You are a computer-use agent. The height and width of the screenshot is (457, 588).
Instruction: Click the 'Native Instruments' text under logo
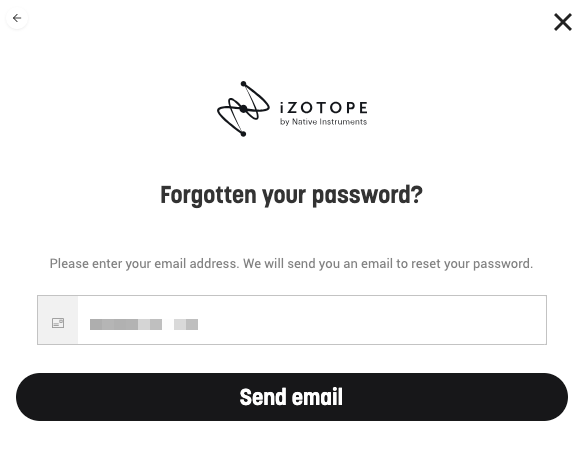[x=329, y=122]
